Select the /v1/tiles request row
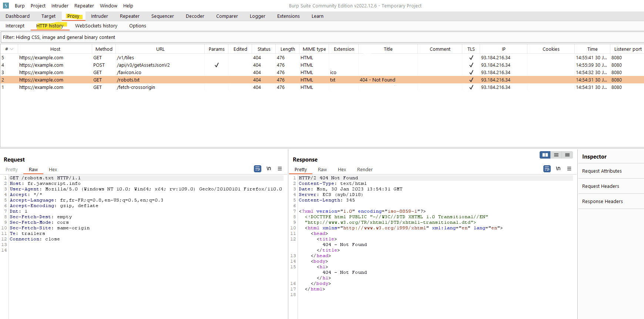This screenshot has width=644, height=319. point(322,58)
